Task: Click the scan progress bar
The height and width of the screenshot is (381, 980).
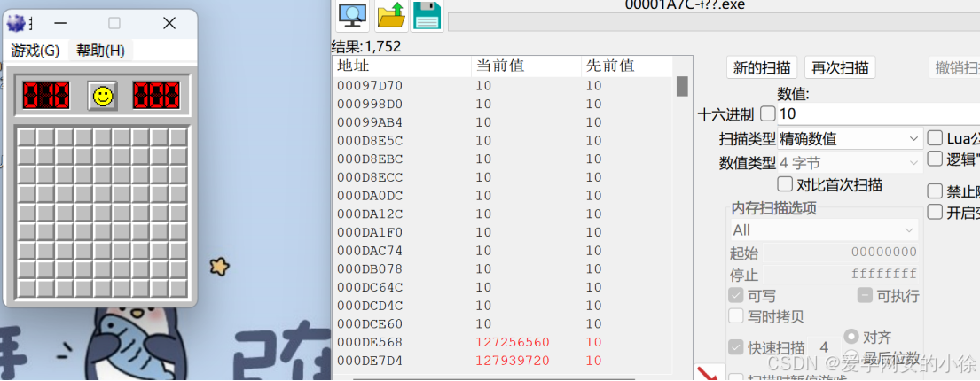Action: click(714, 22)
